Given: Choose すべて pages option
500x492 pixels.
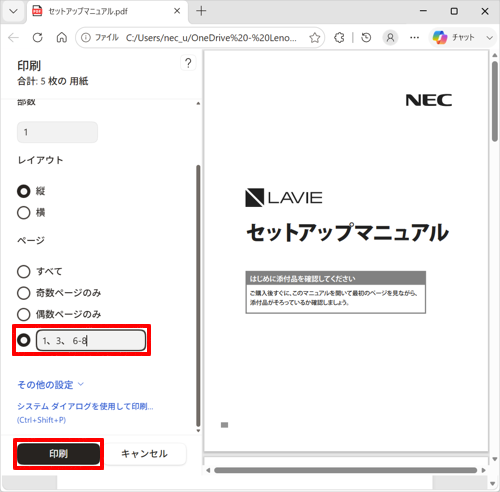Looking at the screenshot, I should pyautogui.click(x=23, y=272).
